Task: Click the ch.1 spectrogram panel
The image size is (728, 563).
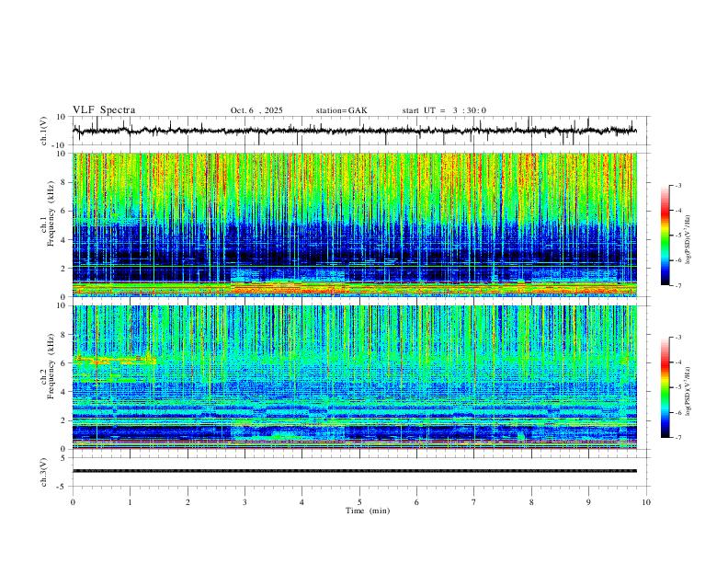Action: pos(355,224)
